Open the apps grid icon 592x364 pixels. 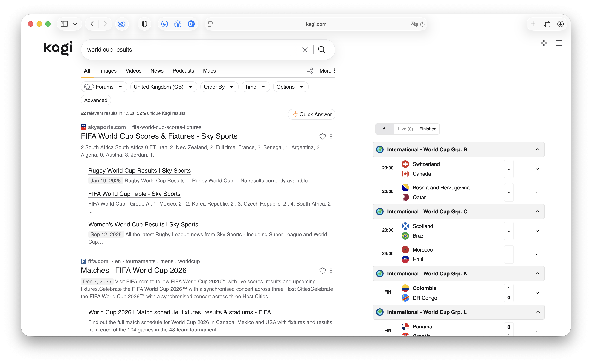coord(544,43)
